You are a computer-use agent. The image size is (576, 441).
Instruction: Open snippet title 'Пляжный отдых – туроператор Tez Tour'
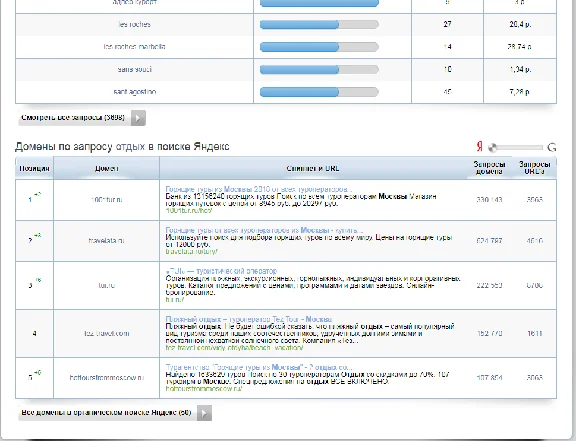[x=249, y=319]
